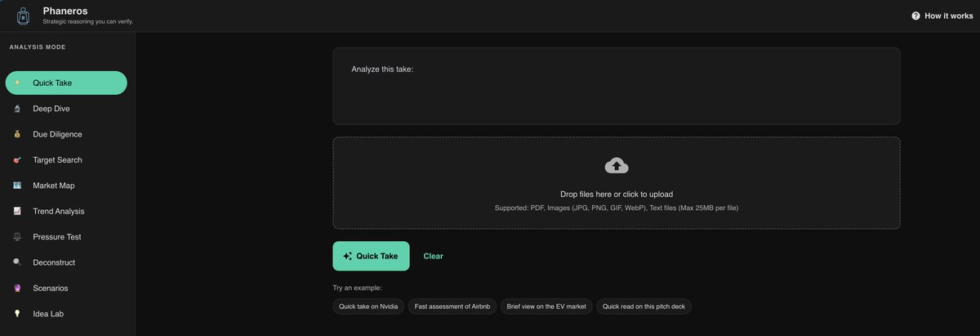
Task: Click the Pressure Test scales icon
Action: 17,237
